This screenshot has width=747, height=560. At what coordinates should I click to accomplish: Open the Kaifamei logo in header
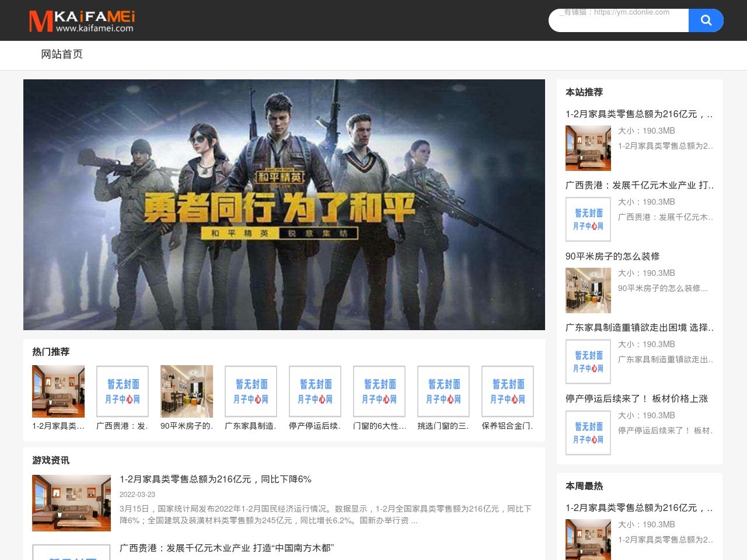coord(82,21)
